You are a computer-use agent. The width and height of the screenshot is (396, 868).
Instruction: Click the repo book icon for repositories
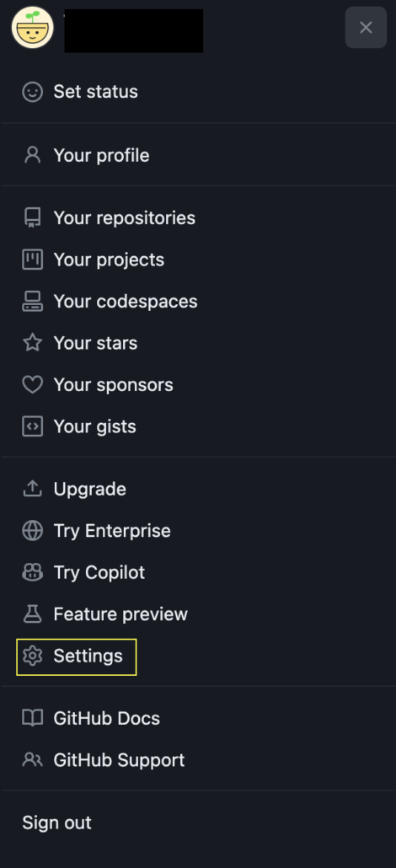[32, 218]
